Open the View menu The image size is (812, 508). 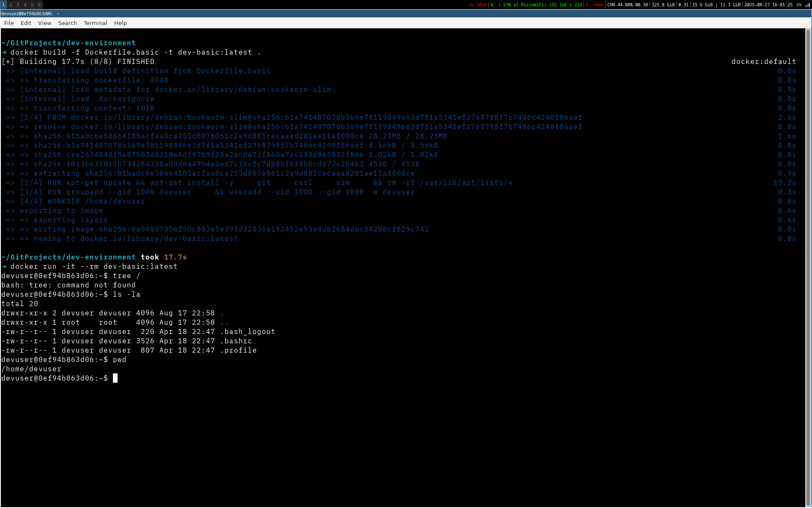point(44,23)
